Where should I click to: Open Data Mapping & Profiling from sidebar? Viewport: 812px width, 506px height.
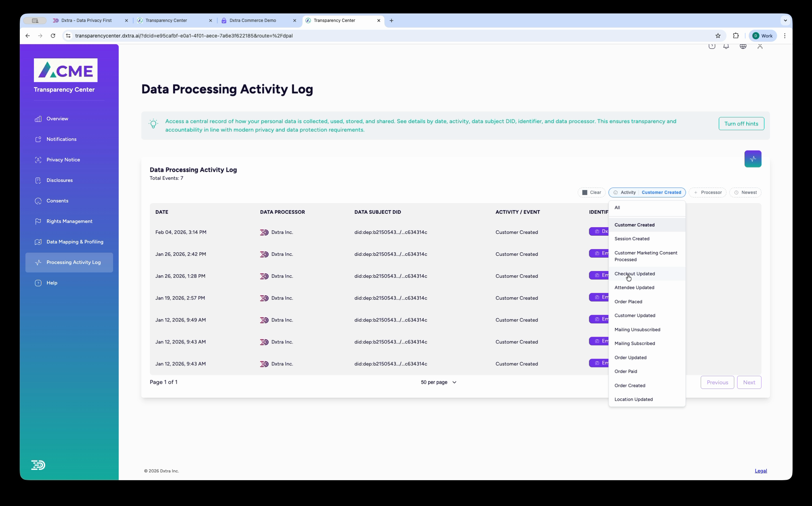click(x=74, y=242)
